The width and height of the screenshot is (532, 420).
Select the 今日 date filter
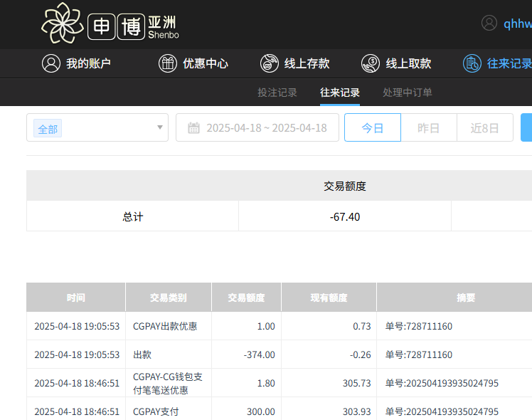pos(373,128)
